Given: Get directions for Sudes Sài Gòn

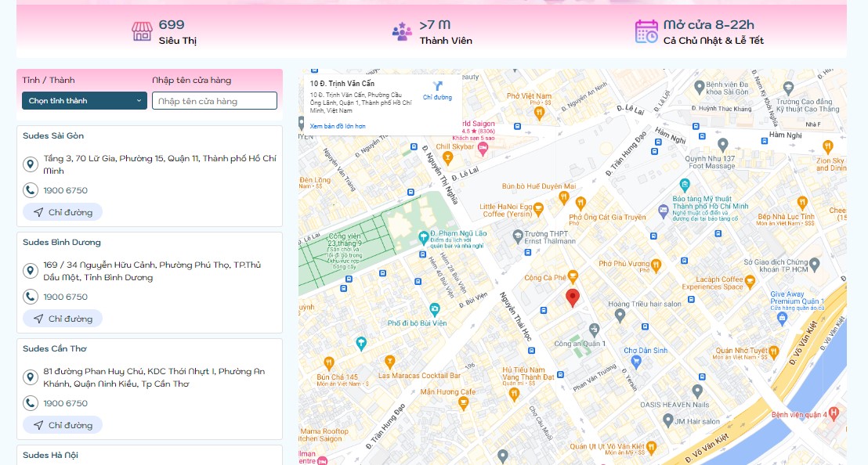Looking at the screenshot, I should [63, 212].
